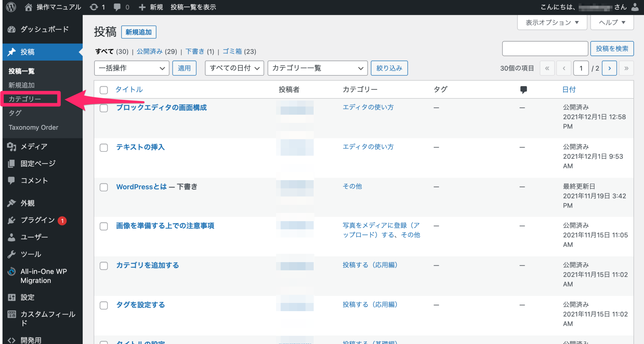Click the ツール wrench icon in sidebar
Image resolution: width=644 pixels, height=344 pixels.
12,254
